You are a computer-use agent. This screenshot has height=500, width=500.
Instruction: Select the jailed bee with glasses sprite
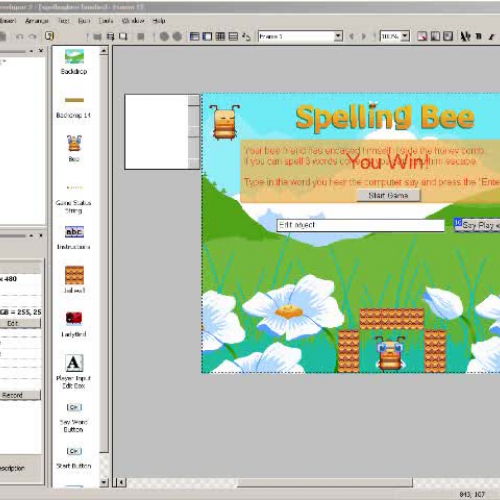390,354
